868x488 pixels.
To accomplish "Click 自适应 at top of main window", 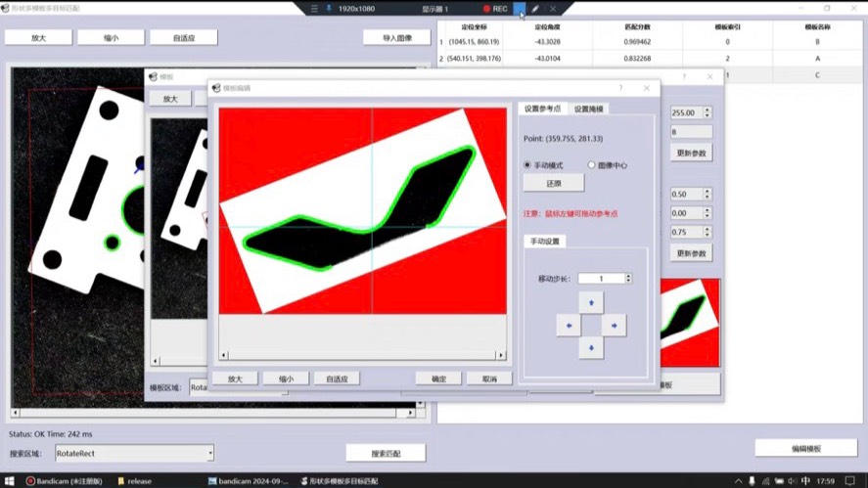I will click(184, 37).
